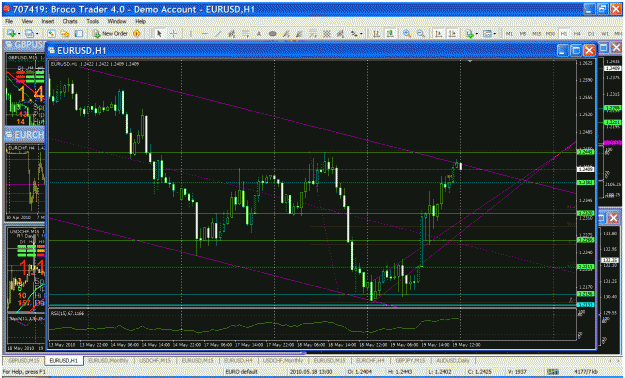Switch timeframe to H4

click(577, 33)
